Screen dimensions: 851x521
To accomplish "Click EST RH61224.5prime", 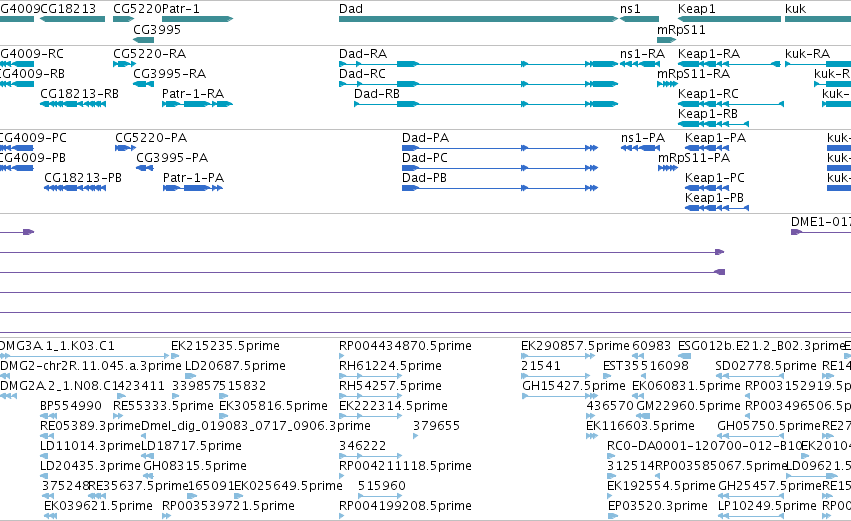I will pos(390,366).
